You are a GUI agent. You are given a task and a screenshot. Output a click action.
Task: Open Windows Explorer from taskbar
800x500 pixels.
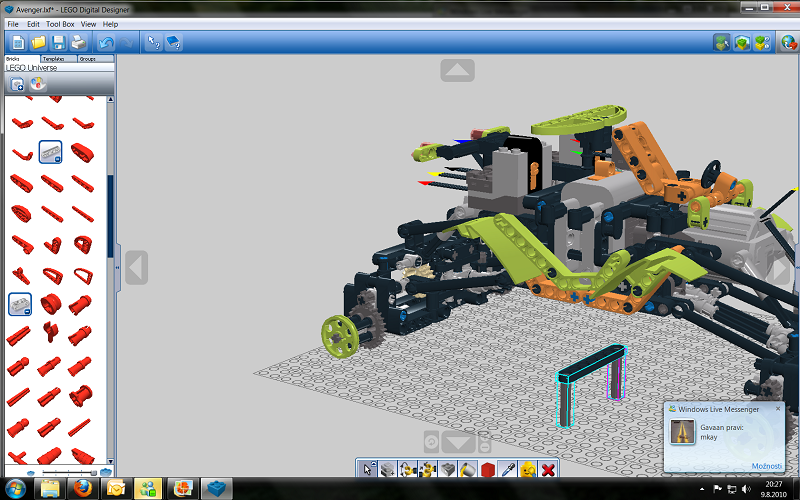49,489
